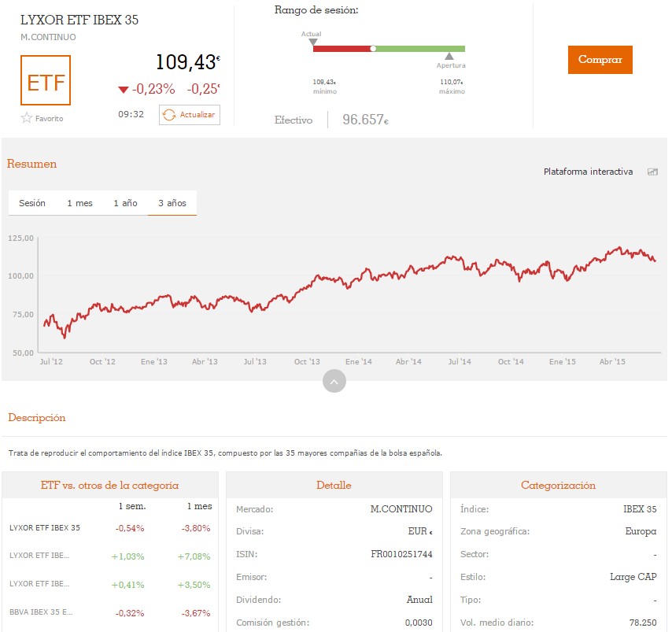Select the 1 mes chart tab
The image size is (672, 632).
(x=79, y=203)
